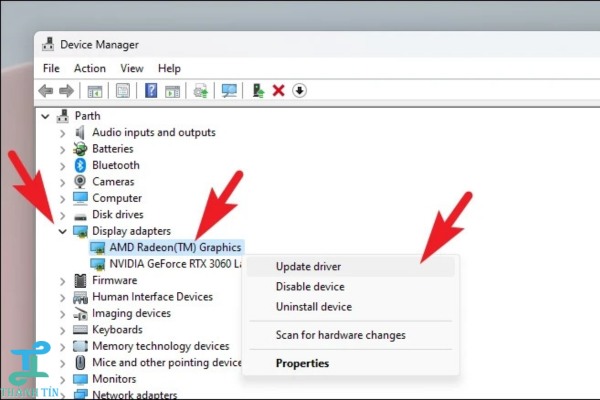600x400 pixels.
Task: Open Properties from the context menu
Action: (302, 363)
